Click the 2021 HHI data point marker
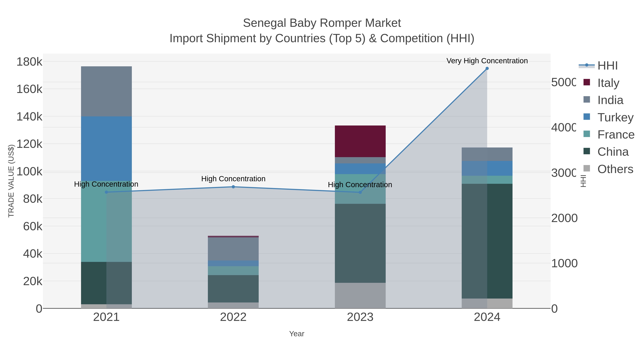The width and height of the screenshot is (644, 362). (x=106, y=192)
